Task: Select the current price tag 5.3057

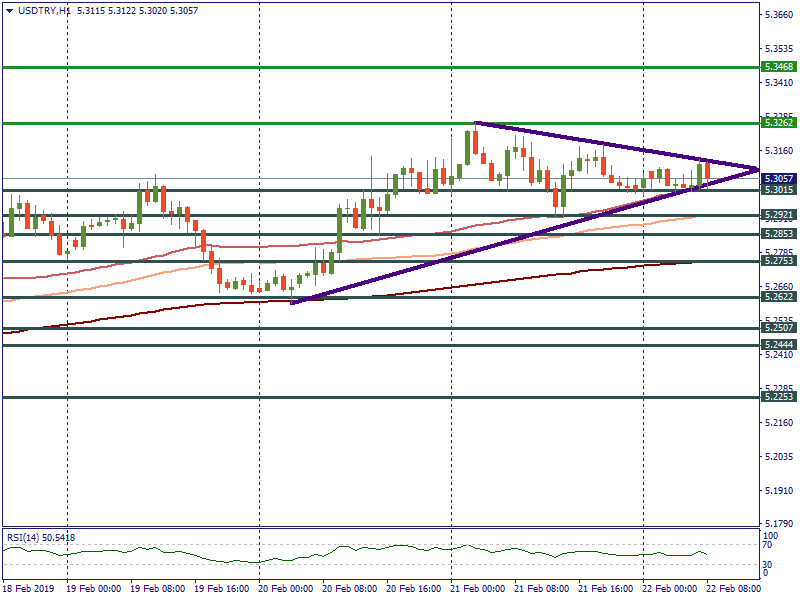Action: click(779, 178)
